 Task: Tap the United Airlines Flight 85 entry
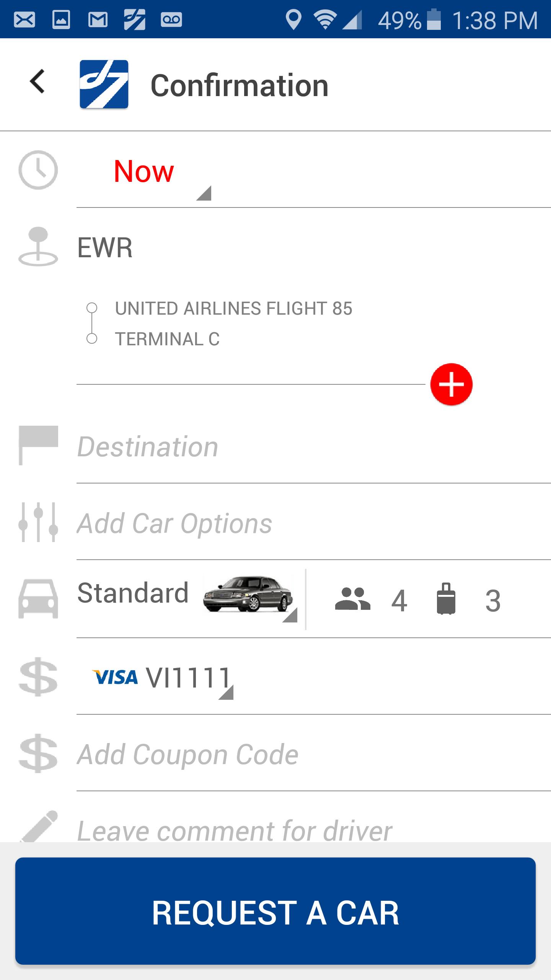[233, 309]
